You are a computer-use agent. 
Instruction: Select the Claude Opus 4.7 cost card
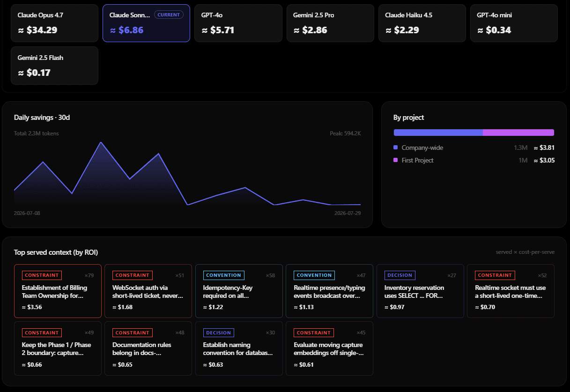(x=54, y=23)
